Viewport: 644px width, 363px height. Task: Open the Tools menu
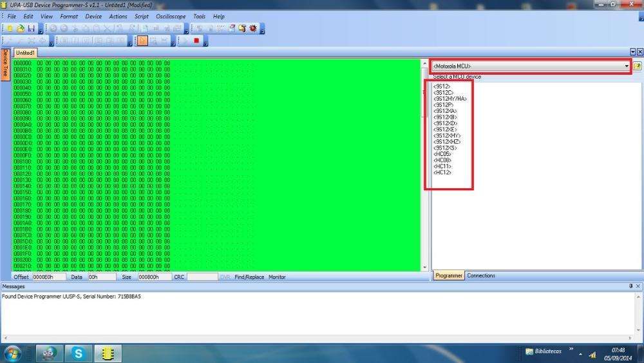199,17
